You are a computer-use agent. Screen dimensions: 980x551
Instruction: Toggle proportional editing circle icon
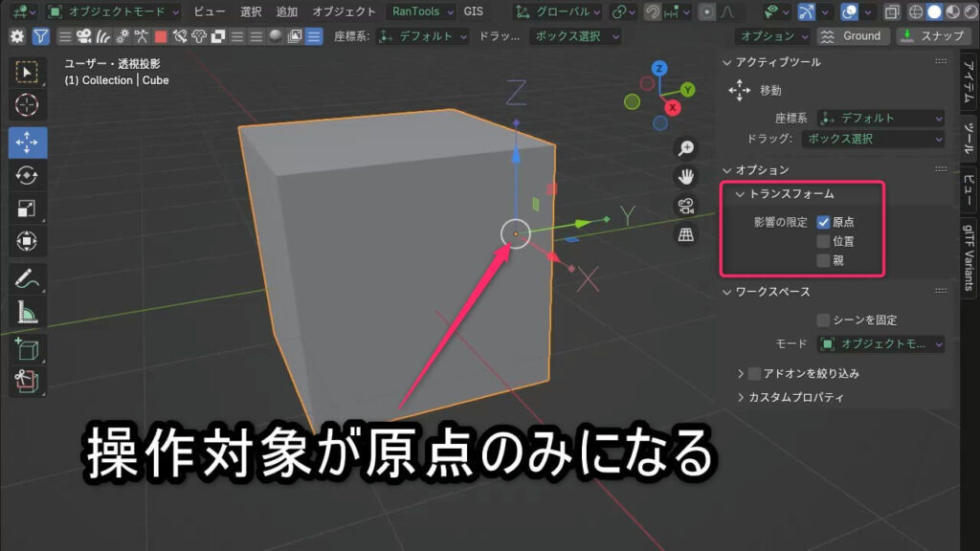coord(707,11)
